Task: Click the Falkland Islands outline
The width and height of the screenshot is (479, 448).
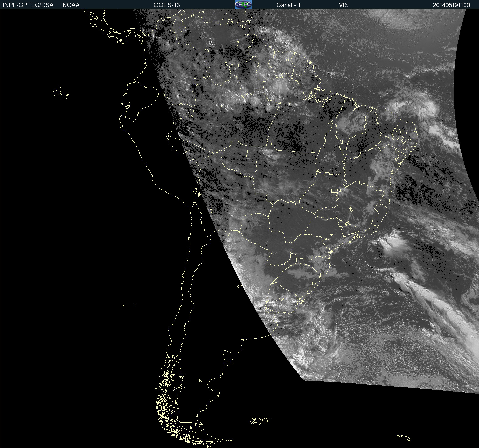Action: tap(259, 421)
